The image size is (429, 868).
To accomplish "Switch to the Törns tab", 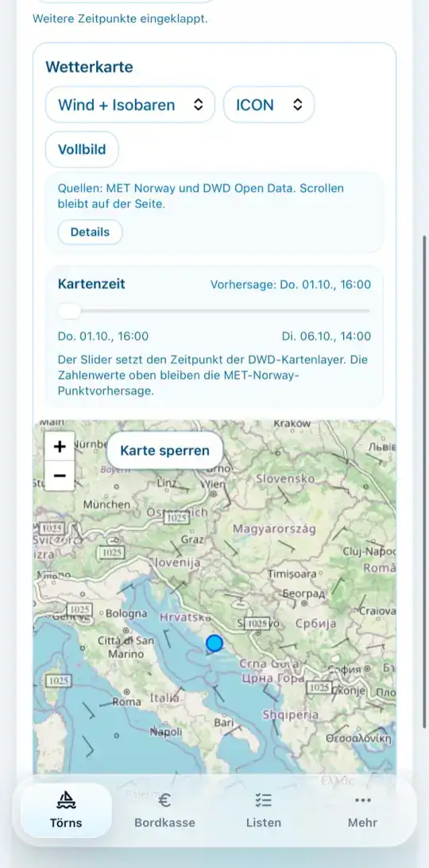I will pos(66,811).
